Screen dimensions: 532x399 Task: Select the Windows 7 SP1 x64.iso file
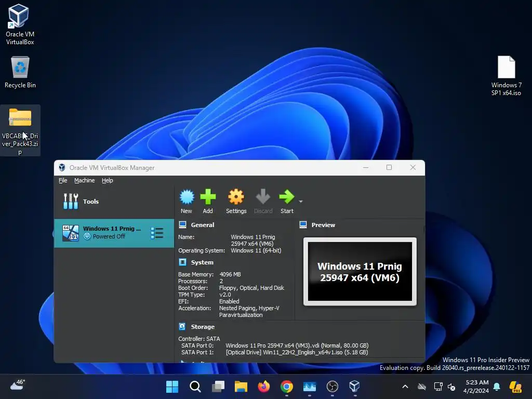506,76
